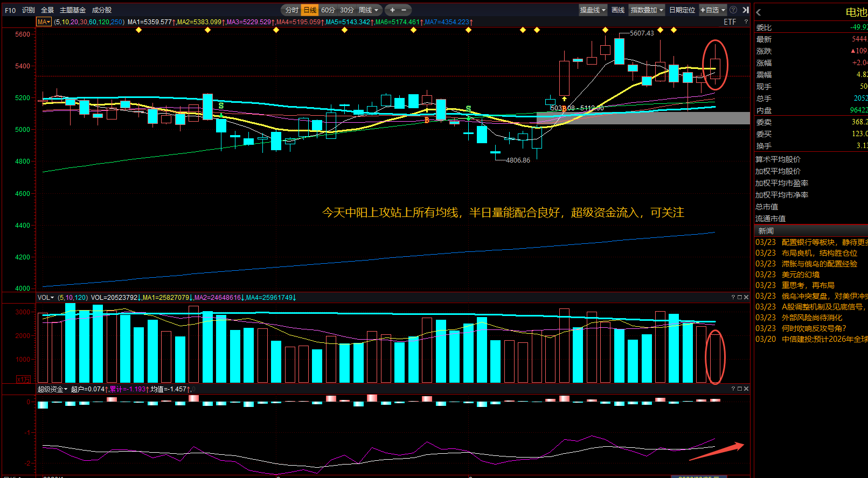Switch chart to 分时 intraday view

tap(291, 10)
